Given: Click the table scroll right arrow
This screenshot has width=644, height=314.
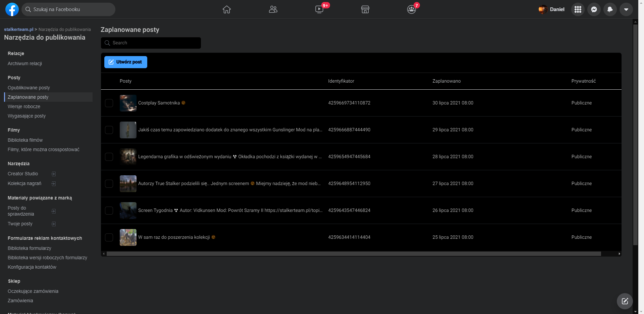Looking at the screenshot, I should click(x=619, y=254).
